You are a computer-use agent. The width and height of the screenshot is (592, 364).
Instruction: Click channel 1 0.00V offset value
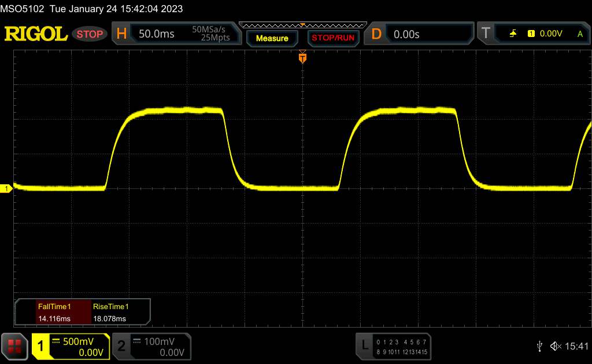91,352
